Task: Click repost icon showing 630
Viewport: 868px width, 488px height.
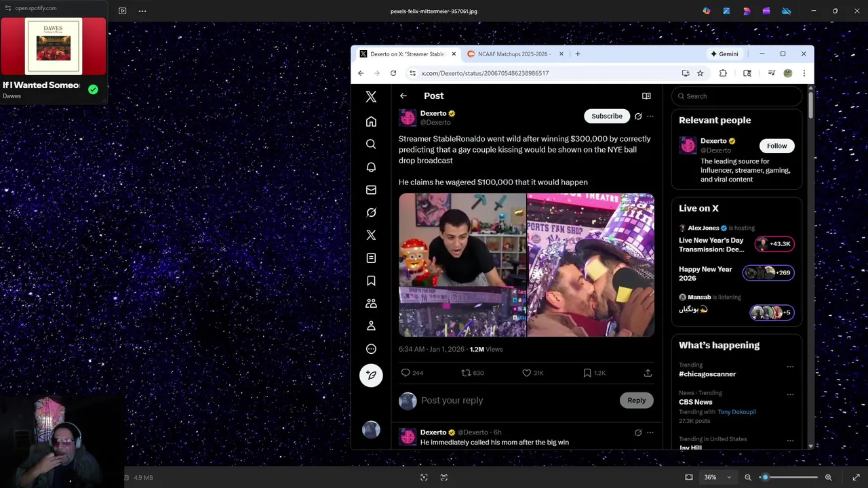Action: (466, 373)
